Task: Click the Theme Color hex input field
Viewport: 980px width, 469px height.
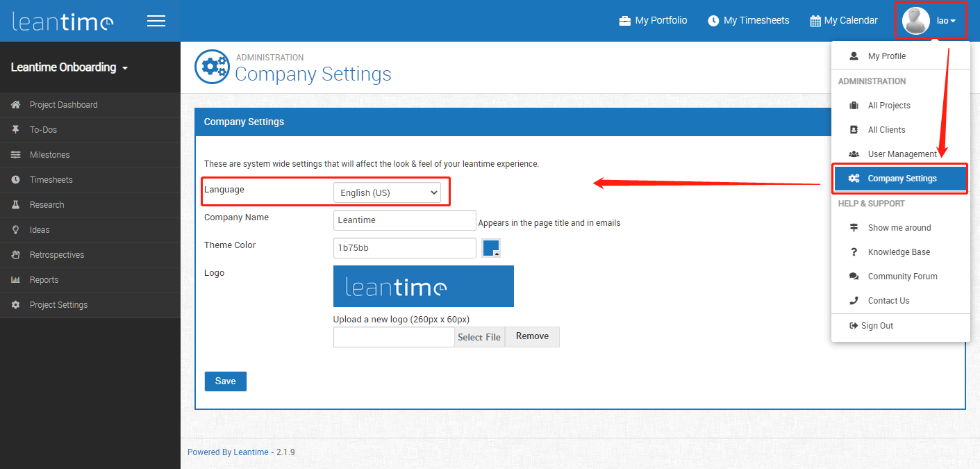Action: coord(405,248)
